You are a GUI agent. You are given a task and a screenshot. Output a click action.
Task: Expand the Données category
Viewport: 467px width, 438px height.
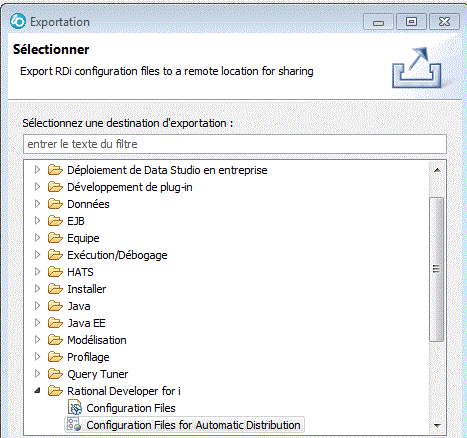(x=37, y=203)
